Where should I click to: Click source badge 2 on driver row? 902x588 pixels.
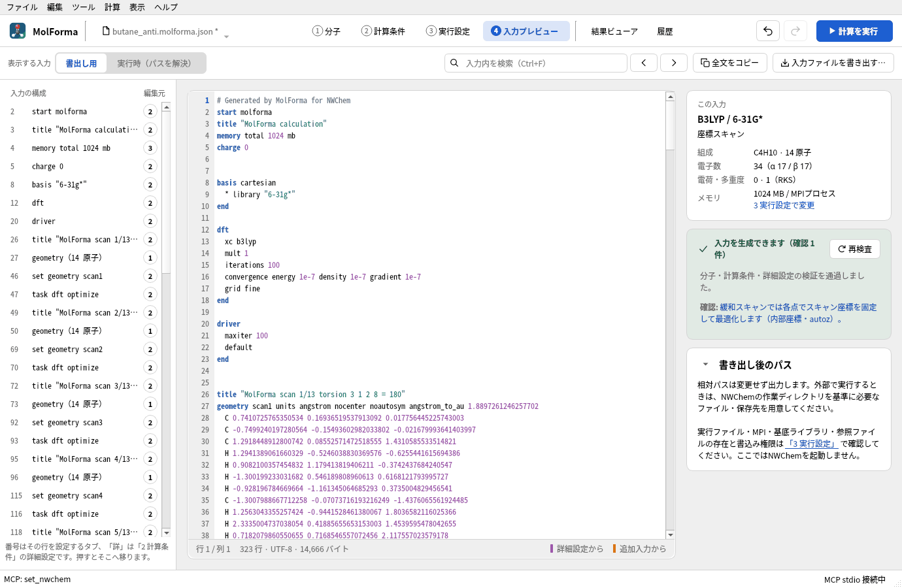pyautogui.click(x=150, y=221)
